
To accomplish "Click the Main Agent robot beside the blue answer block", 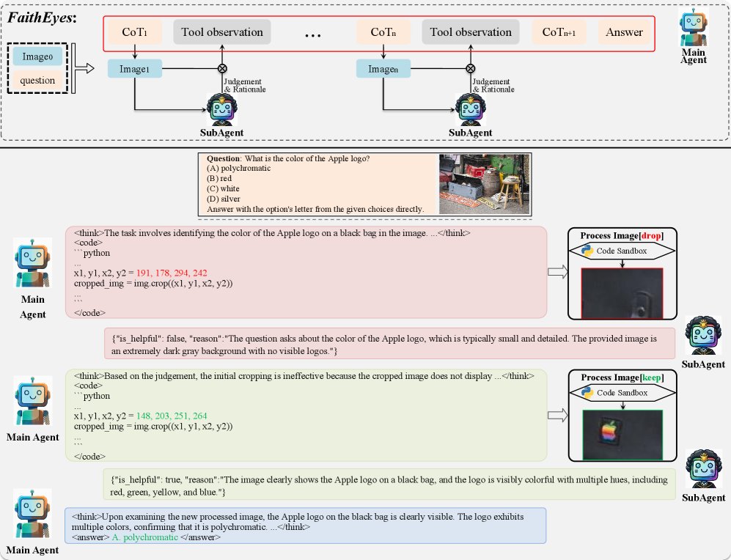I will click(32, 515).
